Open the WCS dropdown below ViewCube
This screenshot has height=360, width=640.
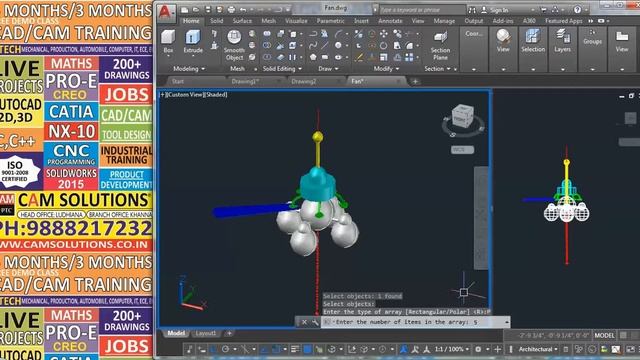[462, 150]
